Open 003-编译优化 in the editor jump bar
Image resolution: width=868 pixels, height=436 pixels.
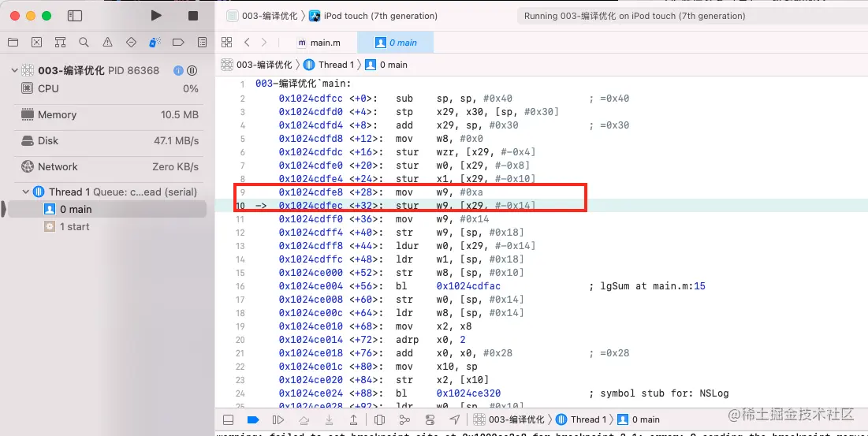click(x=257, y=65)
